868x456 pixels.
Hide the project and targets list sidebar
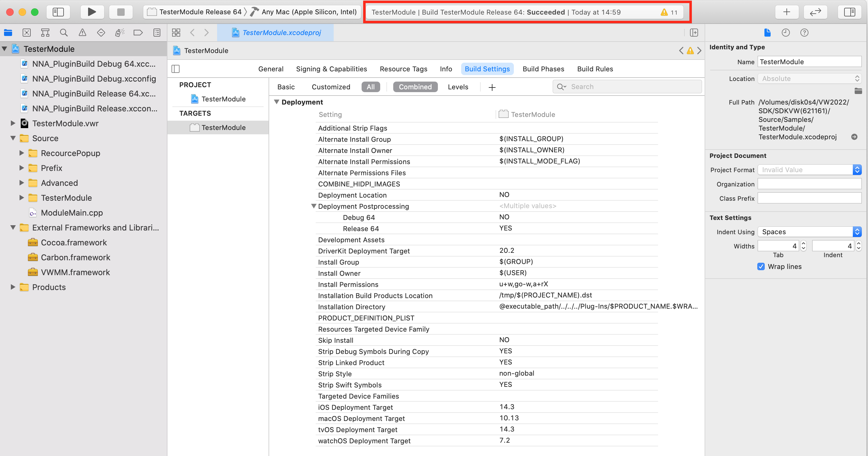(176, 69)
